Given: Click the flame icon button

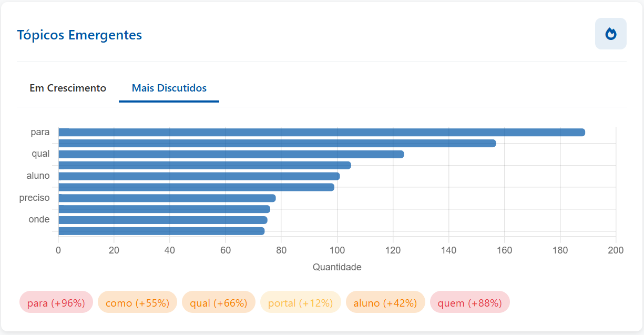Looking at the screenshot, I should click(610, 34).
